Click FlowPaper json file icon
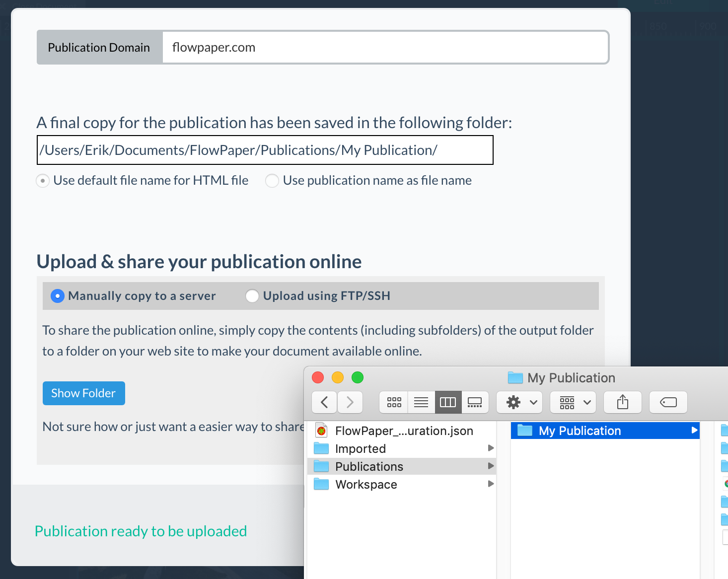The image size is (728, 579). (322, 431)
